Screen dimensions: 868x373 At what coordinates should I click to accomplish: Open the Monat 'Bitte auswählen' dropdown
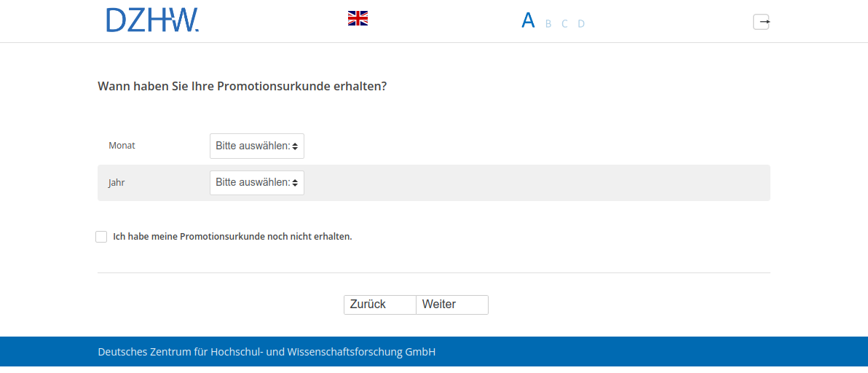point(253,146)
